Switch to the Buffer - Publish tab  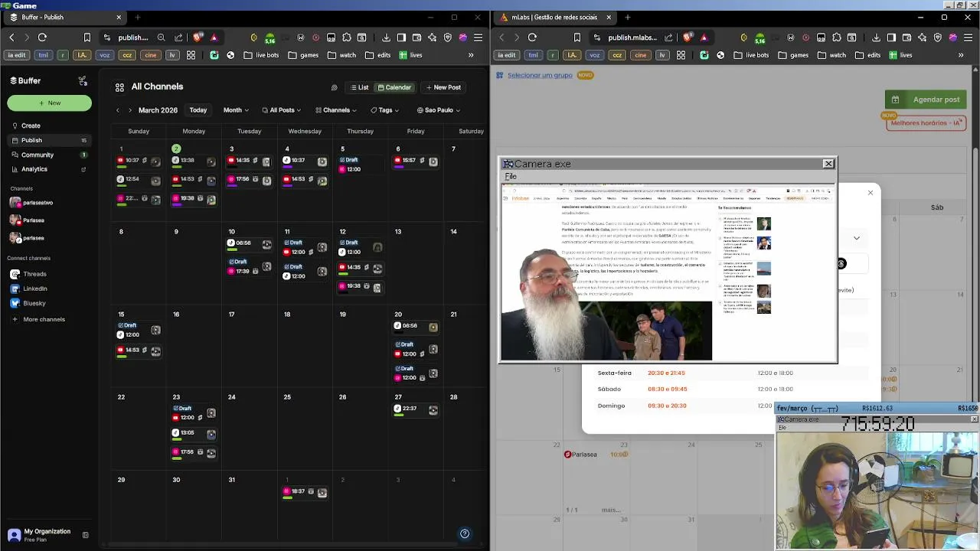[x=64, y=17]
